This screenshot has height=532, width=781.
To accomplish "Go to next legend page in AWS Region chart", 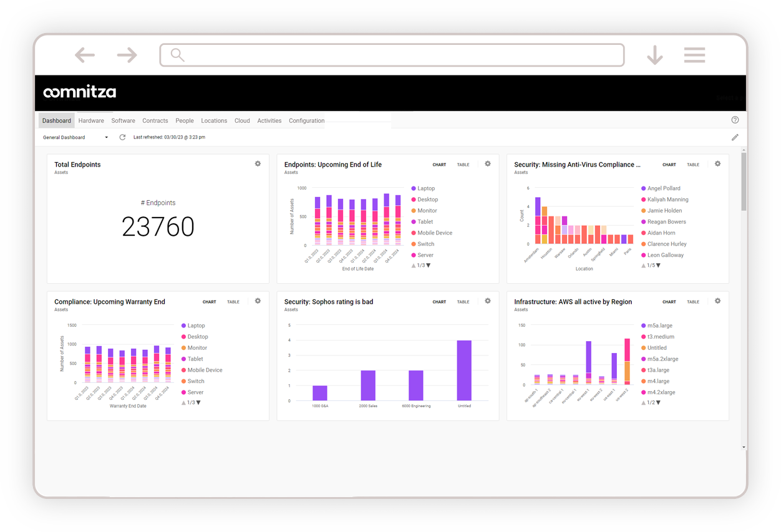I will pyautogui.click(x=658, y=403).
